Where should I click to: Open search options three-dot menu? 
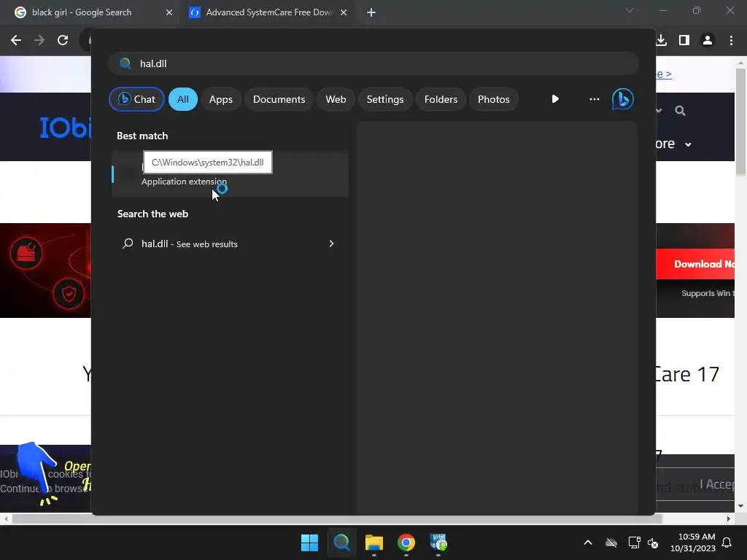click(594, 99)
